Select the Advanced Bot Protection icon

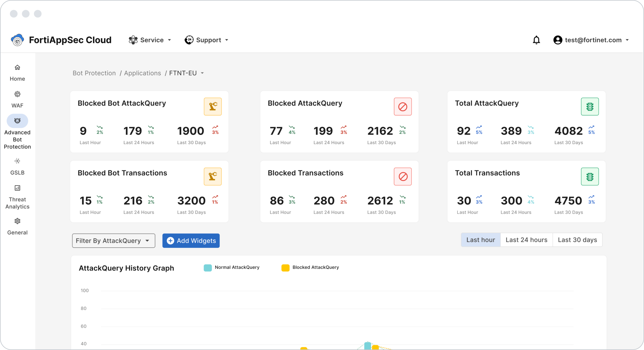[x=17, y=121]
